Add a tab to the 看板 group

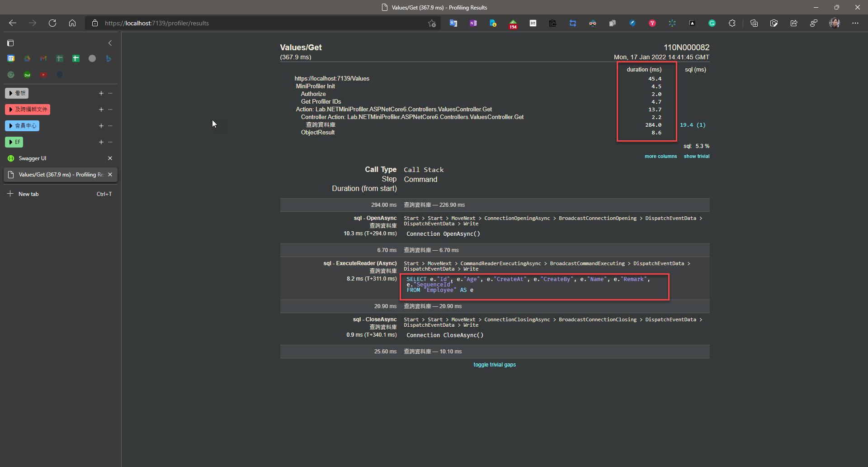(x=101, y=93)
